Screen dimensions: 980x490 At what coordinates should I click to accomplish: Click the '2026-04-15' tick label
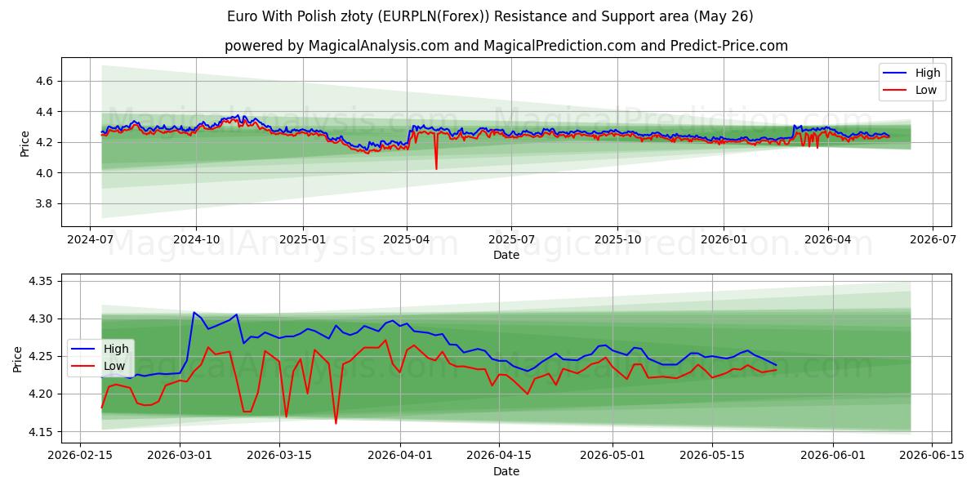(499, 457)
